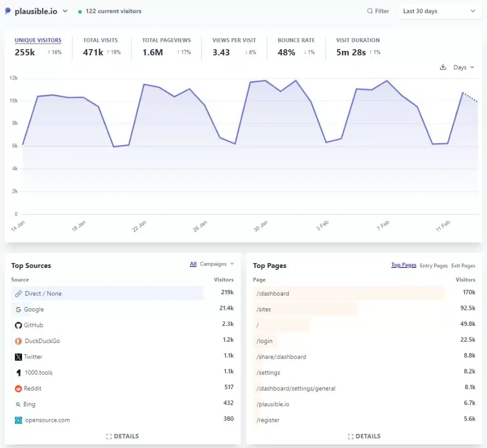Open the plausible.io site switcher dropdown
This screenshot has height=448, width=487.
[x=65, y=10]
